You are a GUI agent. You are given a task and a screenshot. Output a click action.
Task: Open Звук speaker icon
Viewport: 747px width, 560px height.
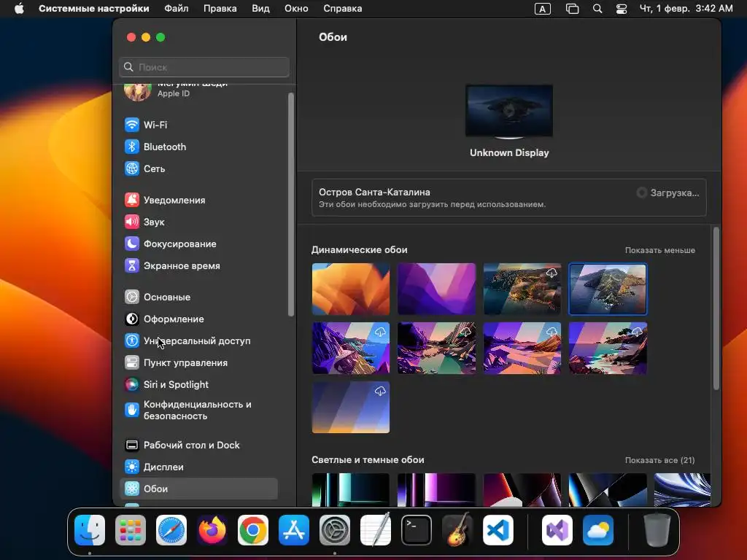132,222
